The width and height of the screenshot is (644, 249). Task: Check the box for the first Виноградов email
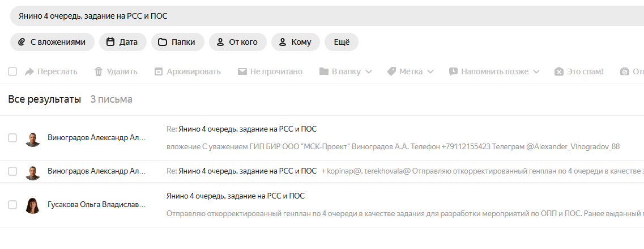tap(12, 138)
